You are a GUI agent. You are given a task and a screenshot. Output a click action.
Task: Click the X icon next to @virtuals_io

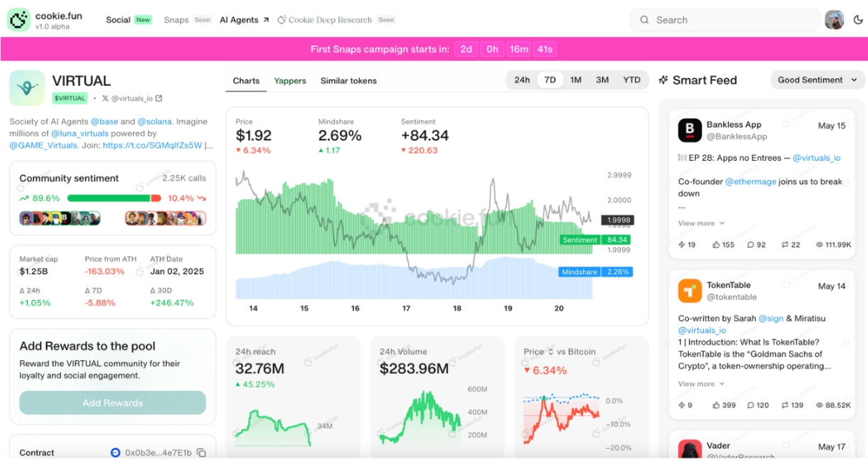[x=104, y=98]
